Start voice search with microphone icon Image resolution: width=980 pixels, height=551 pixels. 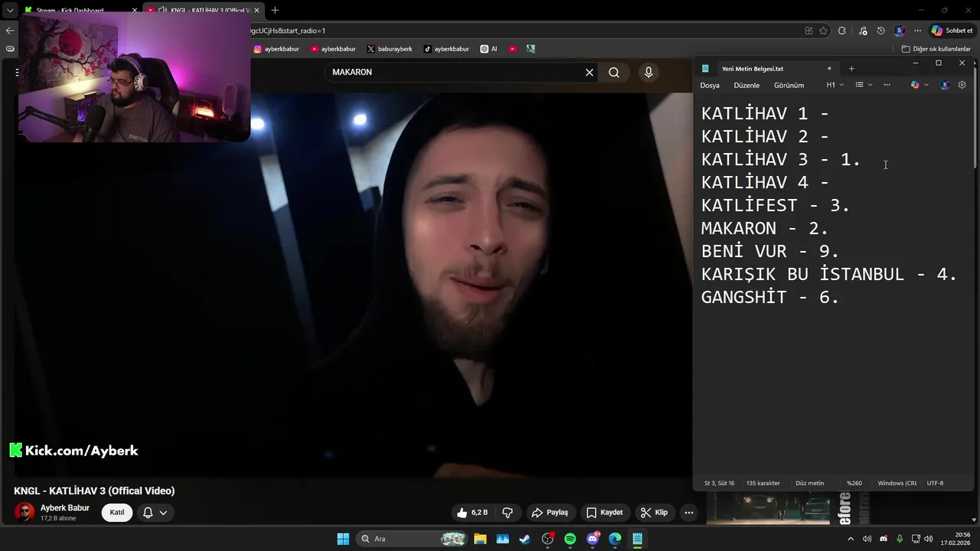pos(648,72)
